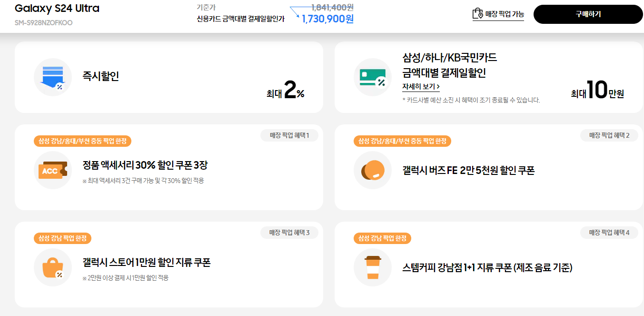Select the 매장 픽업 혜택 4 tag

click(x=609, y=233)
